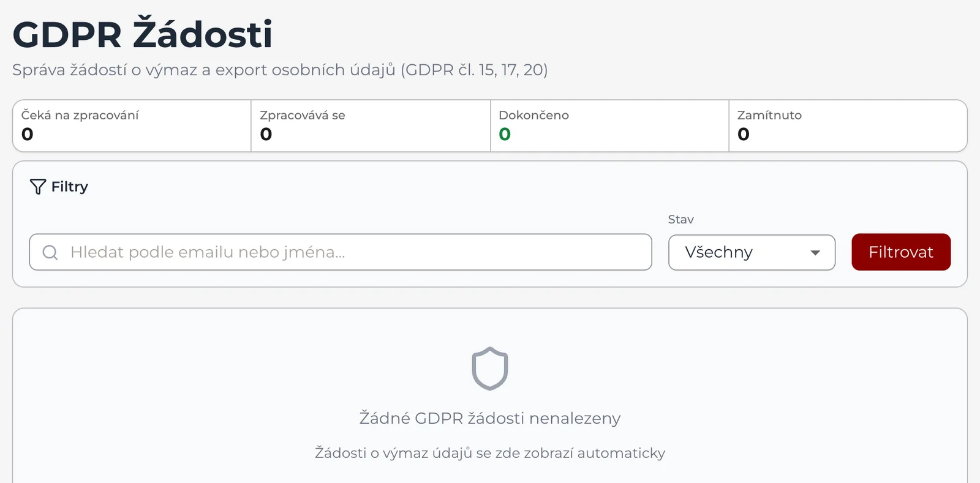Viewport: 980px width, 483px height.
Task: Click the Žádné GDPR žádosti nenalezeny message
Action: [490, 418]
